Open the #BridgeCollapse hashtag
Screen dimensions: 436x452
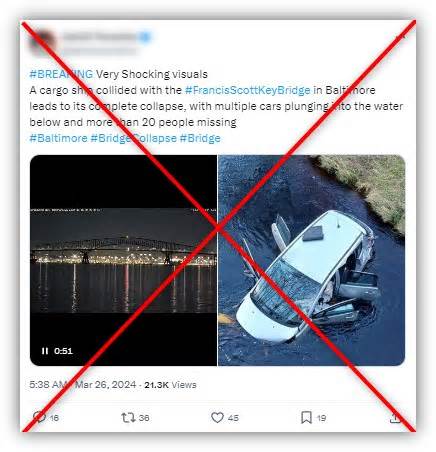coord(133,138)
